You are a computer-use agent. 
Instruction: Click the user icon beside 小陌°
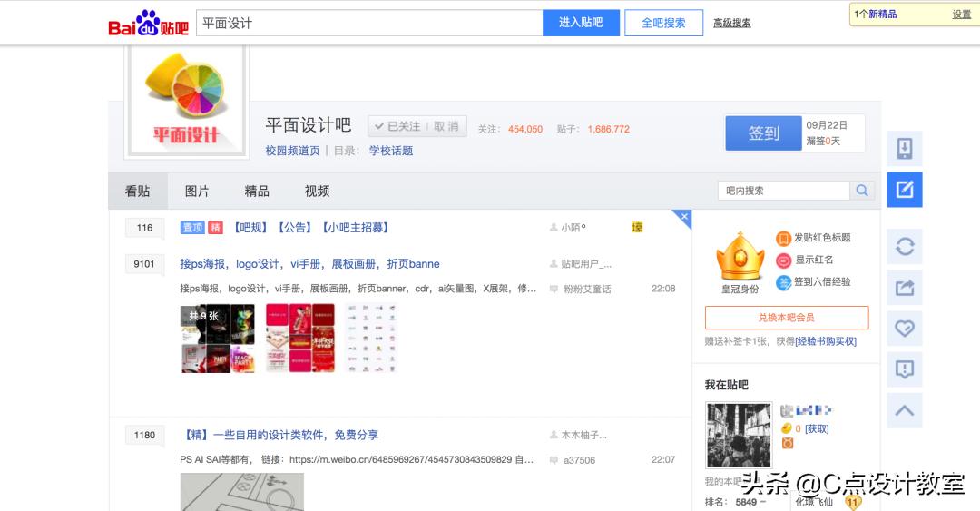(x=554, y=228)
